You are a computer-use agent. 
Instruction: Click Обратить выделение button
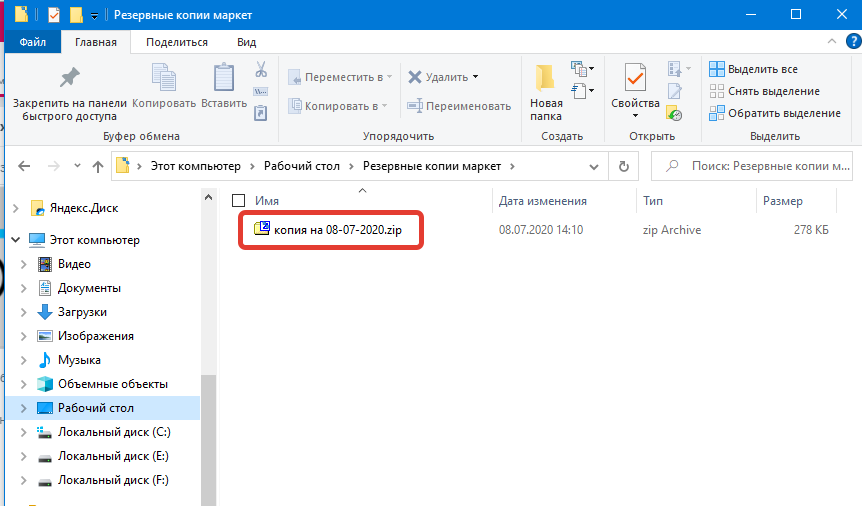click(x=774, y=113)
